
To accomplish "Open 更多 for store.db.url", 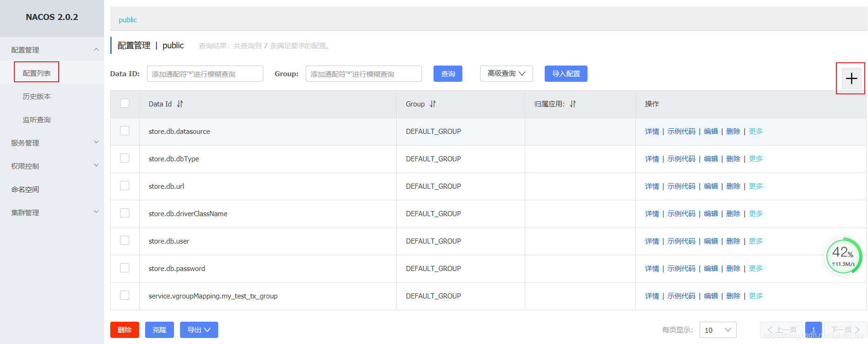I will (x=756, y=186).
